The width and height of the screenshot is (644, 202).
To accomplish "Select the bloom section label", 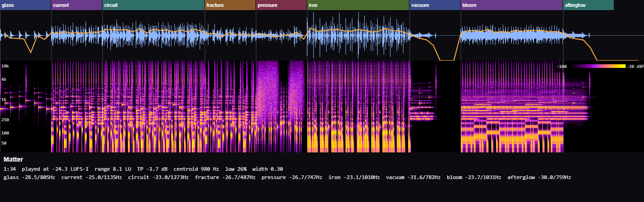I will pos(512,5).
